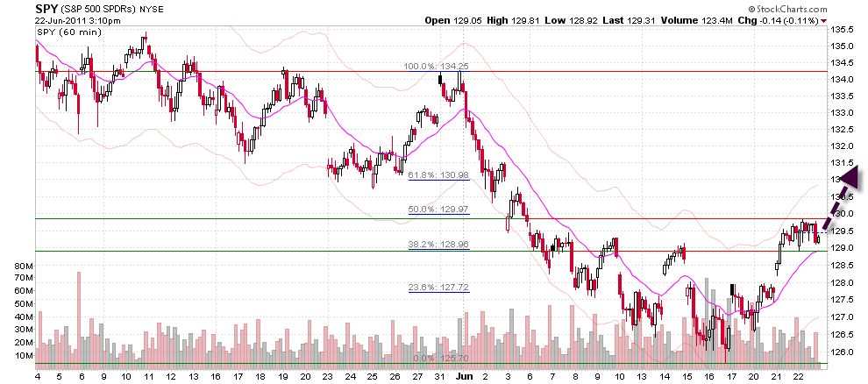Click the 23.6%: 127.72 Fibonacci label
This screenshot has height=384, width=868.
pyautogui.click(x=438, y=288)
